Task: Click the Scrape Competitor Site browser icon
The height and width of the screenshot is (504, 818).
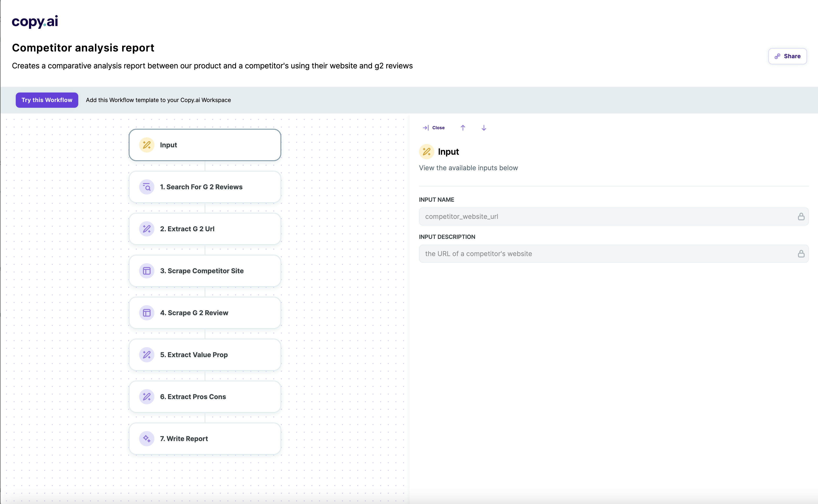Action: 147,271
